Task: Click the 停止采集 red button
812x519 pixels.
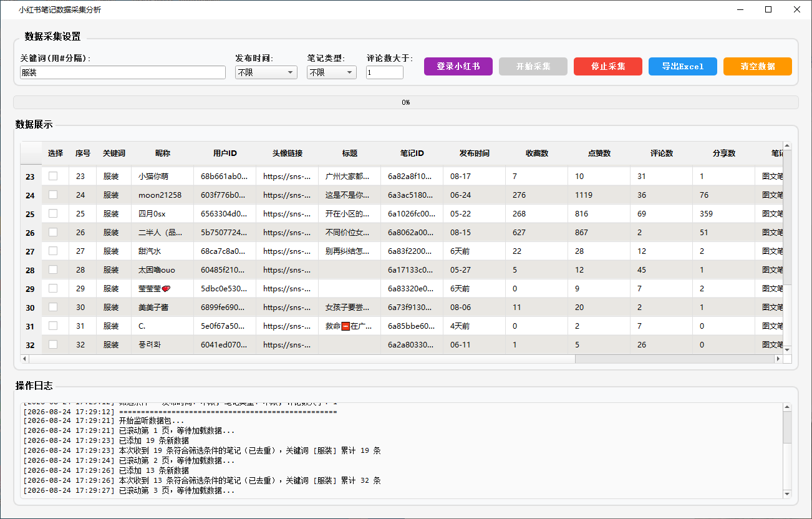Action: point(608,66)
